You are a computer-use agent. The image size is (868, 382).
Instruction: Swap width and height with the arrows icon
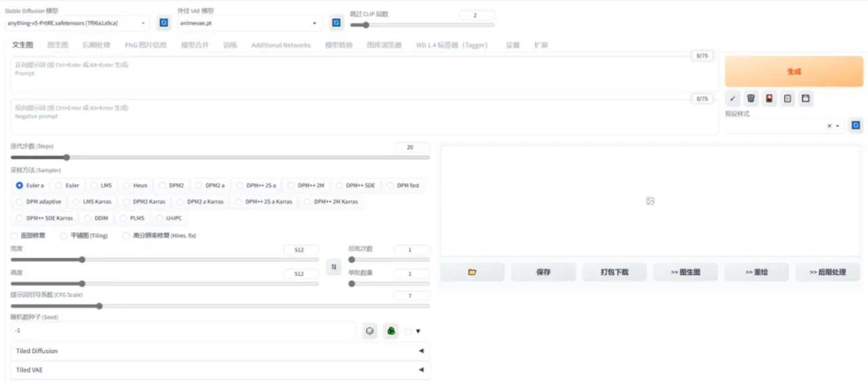333,268
